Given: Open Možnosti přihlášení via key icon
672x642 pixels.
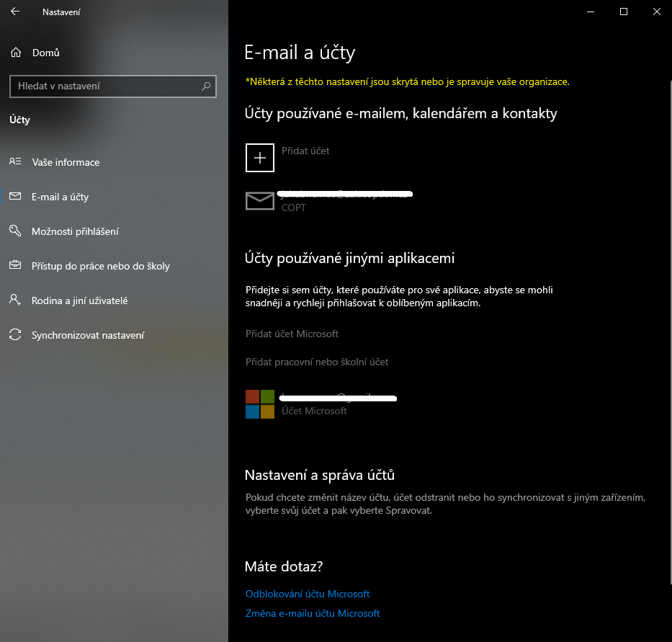Looking at the screenshot, I should (15, 231).
